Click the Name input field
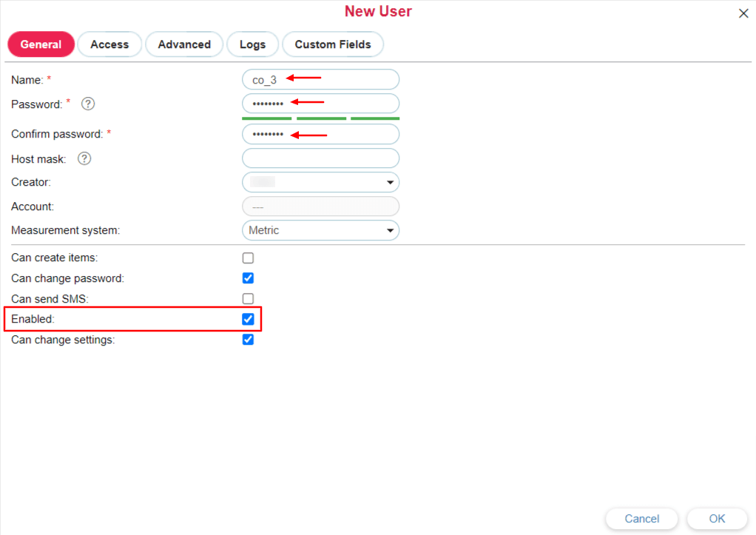Image resolution: width=756 pixels, height=535 pixels. tap(320, 79)
